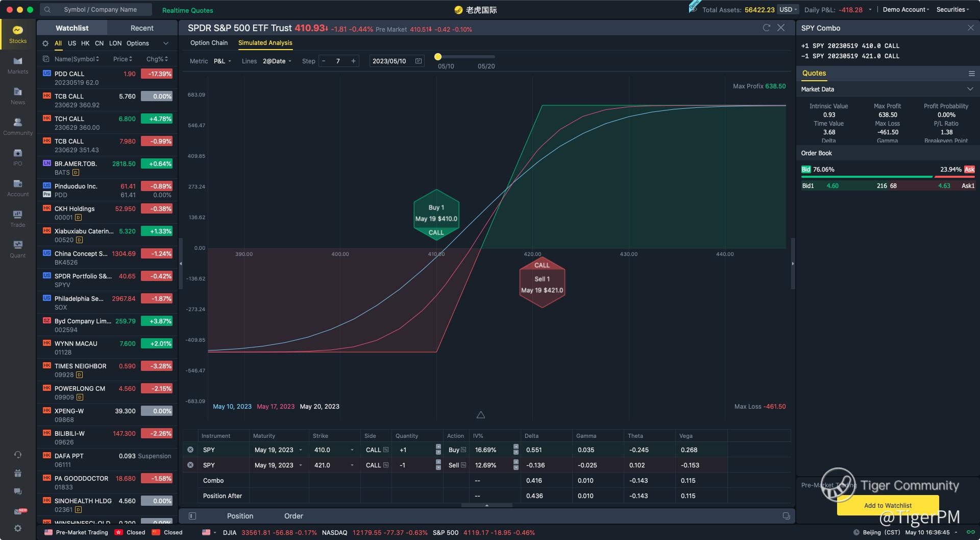Collapse the Market Data section
980x540 pixels.
tap(970, 89)
